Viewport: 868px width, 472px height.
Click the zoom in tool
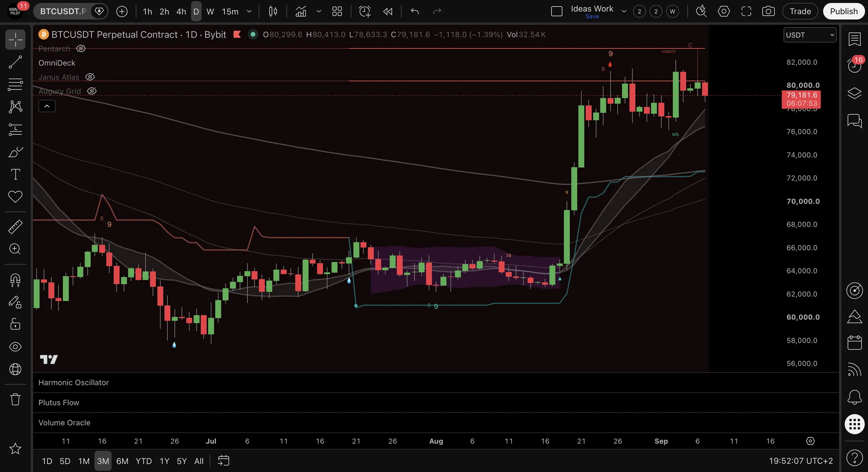pyautogui.click(x=15, y=249)
